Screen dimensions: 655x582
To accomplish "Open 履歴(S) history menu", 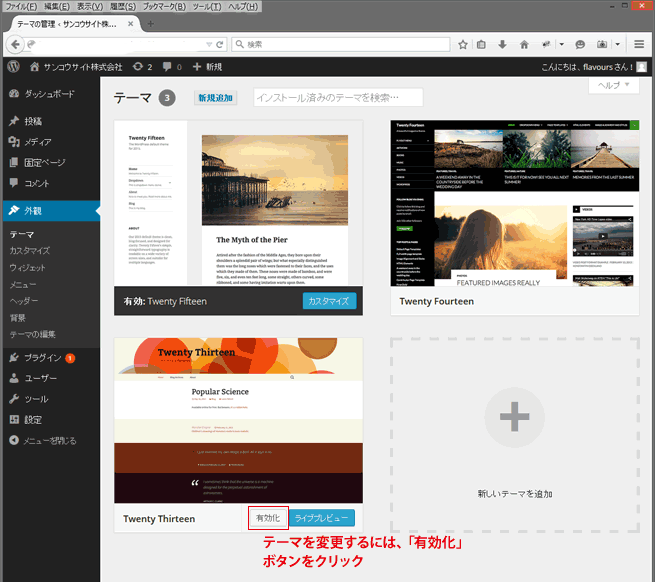I will pos(123,7).
